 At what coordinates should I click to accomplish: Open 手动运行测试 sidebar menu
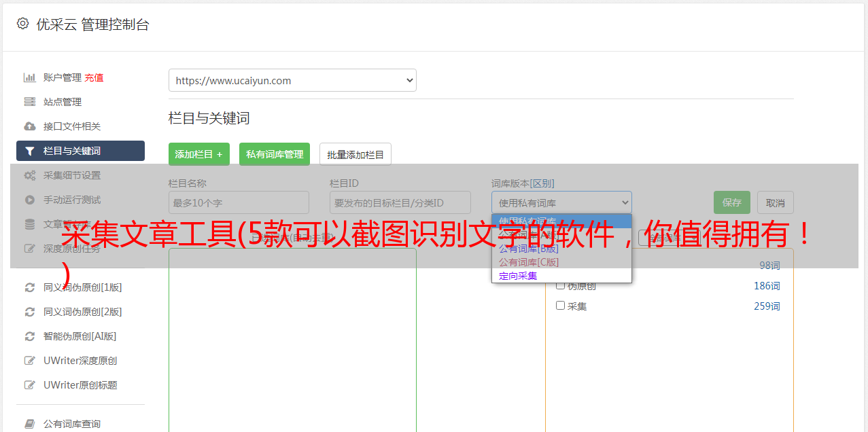(72, 200)
